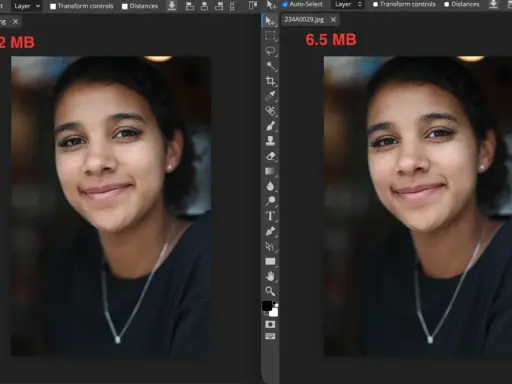512x384 pixels.
Task: Choose the Blur droplet tool
Action: [x=270, y=186]
